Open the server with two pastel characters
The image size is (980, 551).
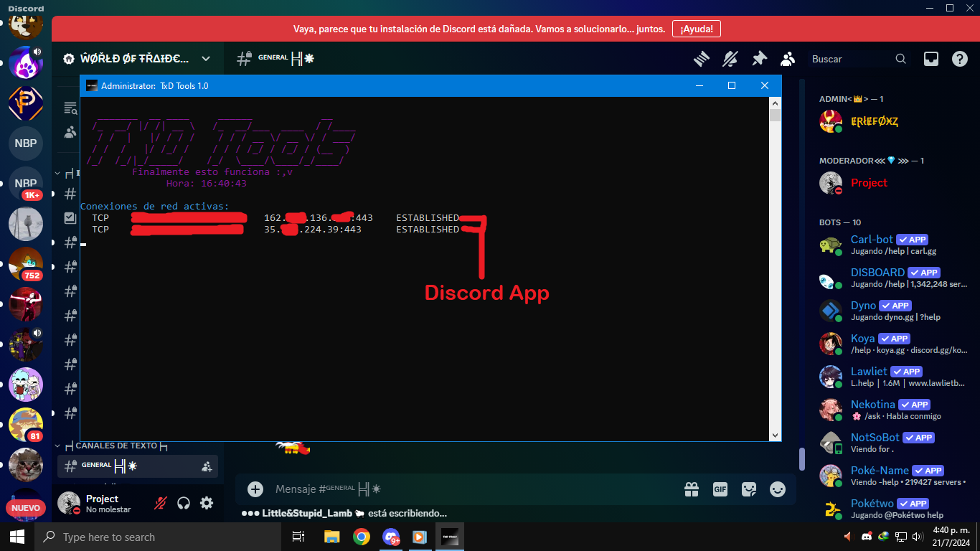pyautogui.click(x=26, y=385)
